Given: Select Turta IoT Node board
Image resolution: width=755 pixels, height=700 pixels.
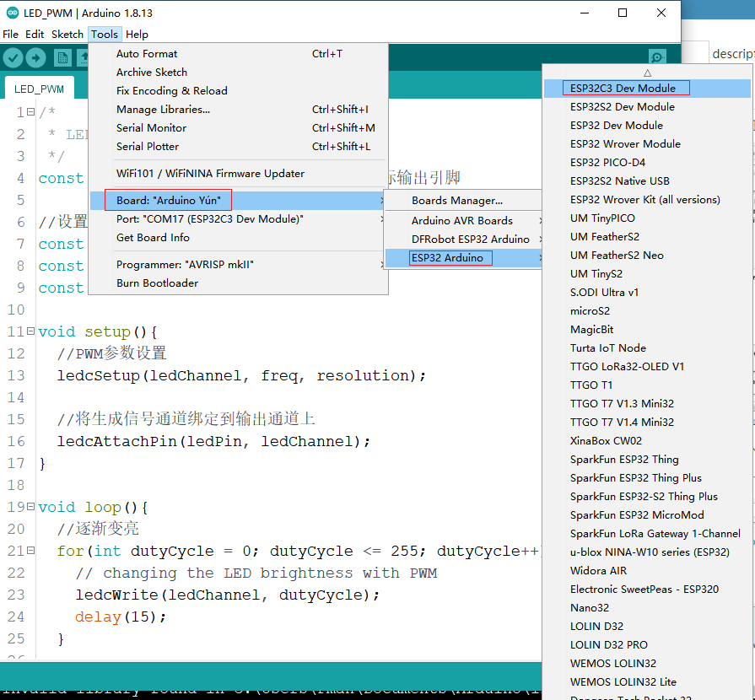Looking at the screenshot, I should (647, 348).
